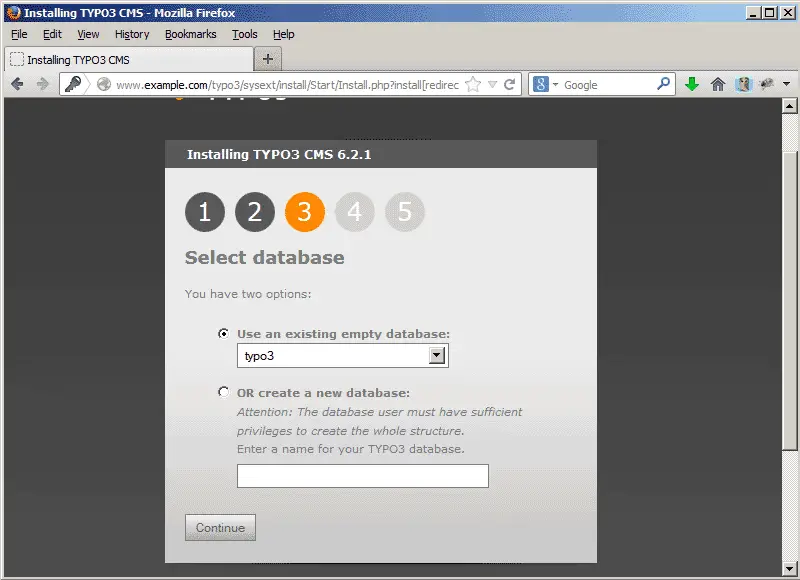Click the 'Select database' heading
Screen dimensions: 800x580
pyautogui.click(x=264, y=258)
